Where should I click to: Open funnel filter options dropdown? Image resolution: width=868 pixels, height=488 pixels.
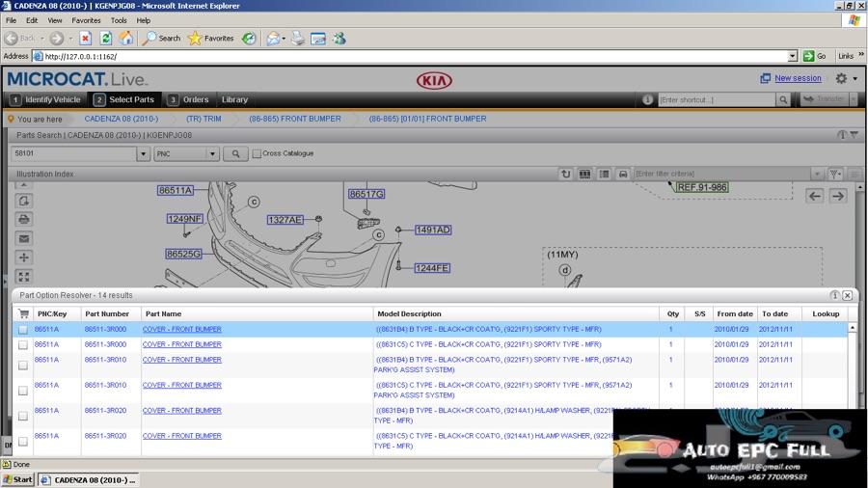point(835,174)
